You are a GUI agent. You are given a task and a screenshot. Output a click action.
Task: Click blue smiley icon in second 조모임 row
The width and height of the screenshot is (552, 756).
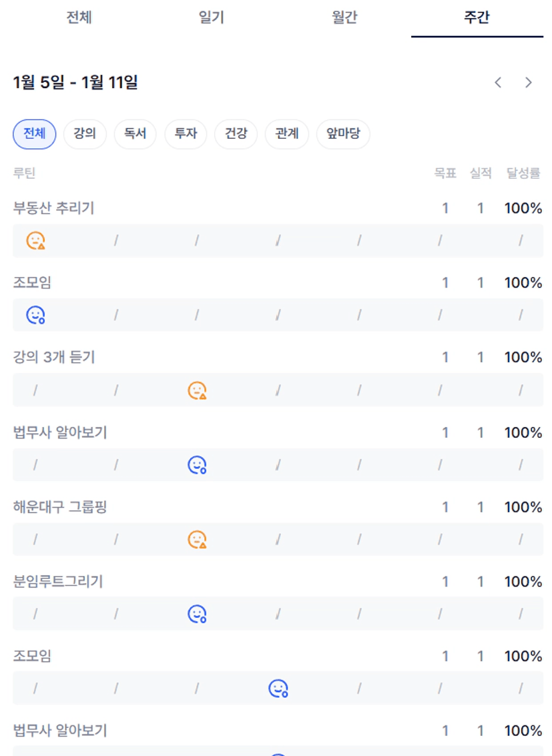[278, 688]
